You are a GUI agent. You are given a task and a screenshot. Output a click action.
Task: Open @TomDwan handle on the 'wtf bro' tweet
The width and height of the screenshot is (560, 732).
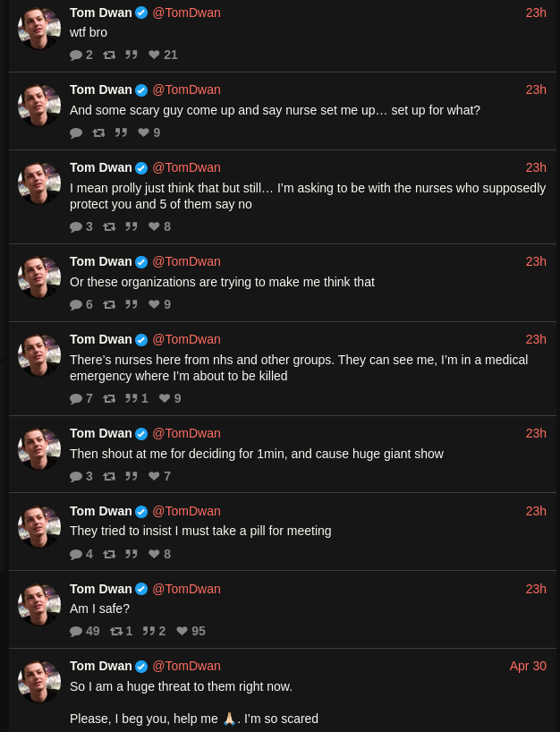186,13
